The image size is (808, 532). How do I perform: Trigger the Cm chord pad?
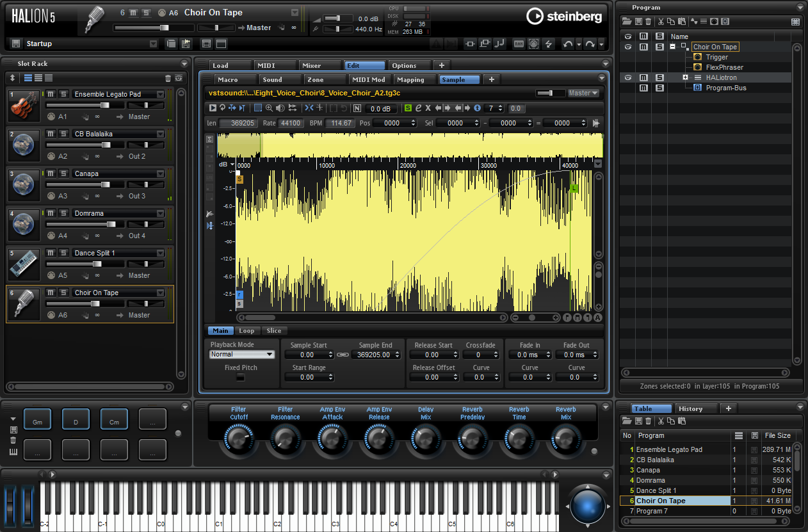click(114, 419)
